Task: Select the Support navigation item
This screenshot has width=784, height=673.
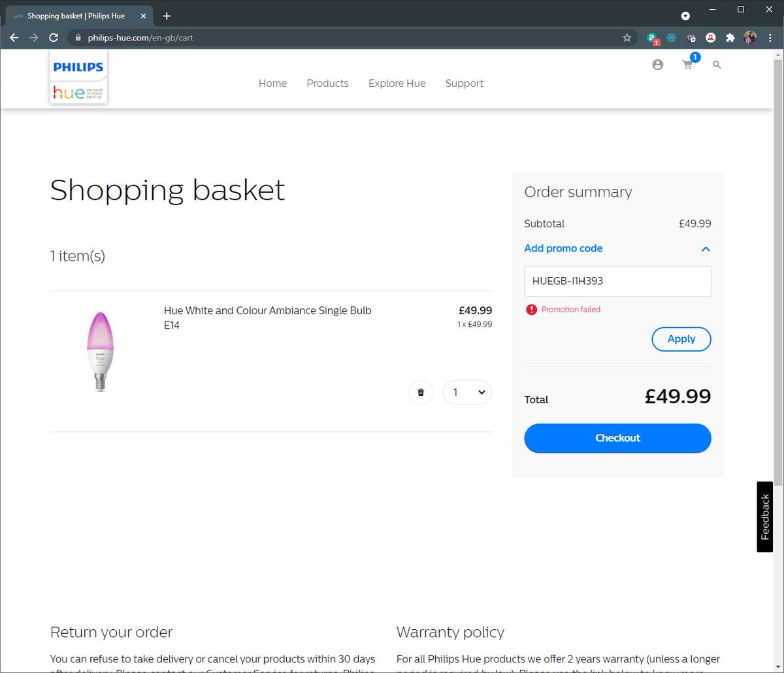Action: tap(465, 83)
